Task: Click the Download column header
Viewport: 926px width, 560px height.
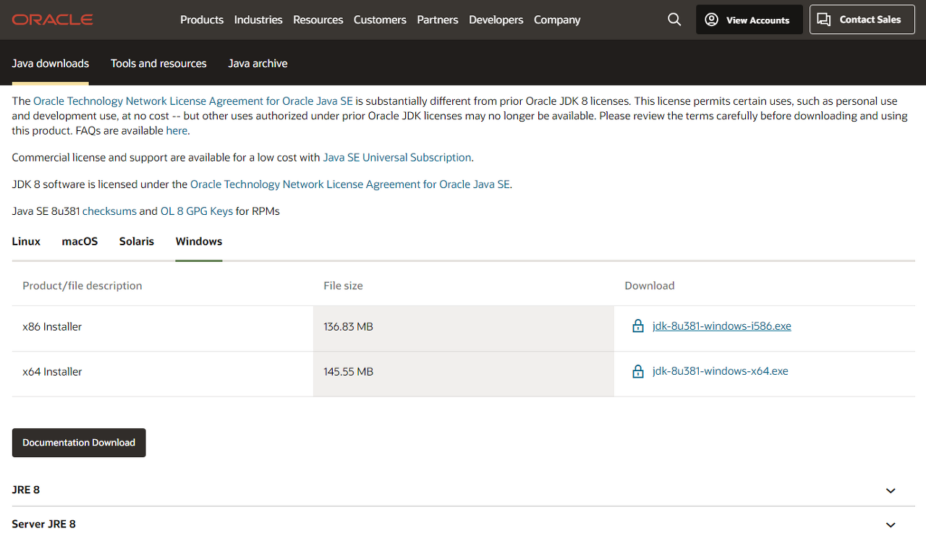Action: pos(650,286)
